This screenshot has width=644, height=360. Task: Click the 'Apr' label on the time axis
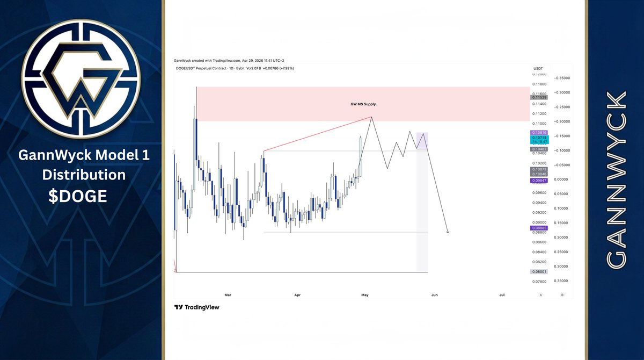pyautogui.click(x=296, y=294)
